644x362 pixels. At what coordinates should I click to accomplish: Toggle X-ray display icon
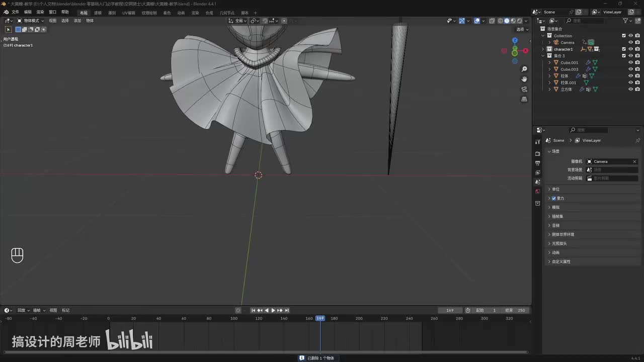(x=491, y=21)
